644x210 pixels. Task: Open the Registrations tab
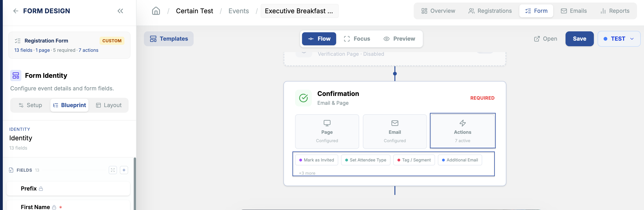490,11
